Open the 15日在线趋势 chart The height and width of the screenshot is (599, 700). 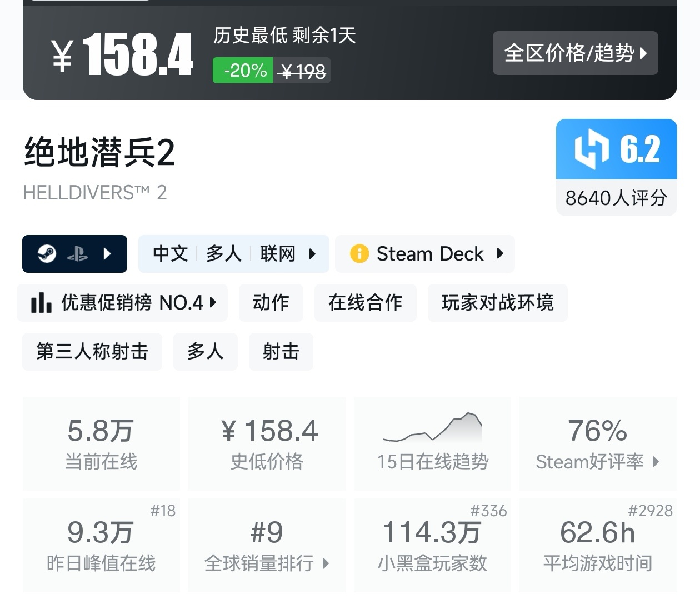pyautogui.click(x=432, y=443)
